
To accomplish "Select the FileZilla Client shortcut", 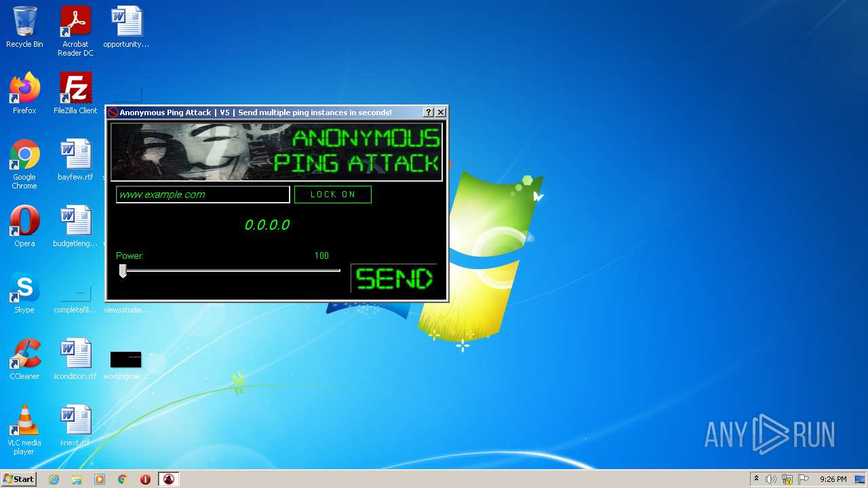I will click(75, 94).
